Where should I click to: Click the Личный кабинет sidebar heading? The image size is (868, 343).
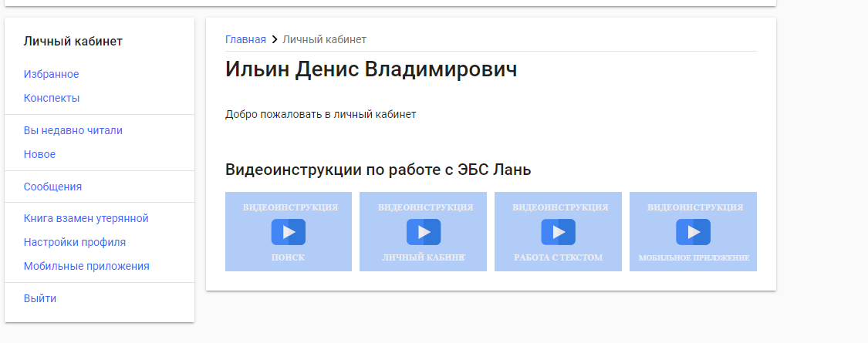(x=73, y=41)
